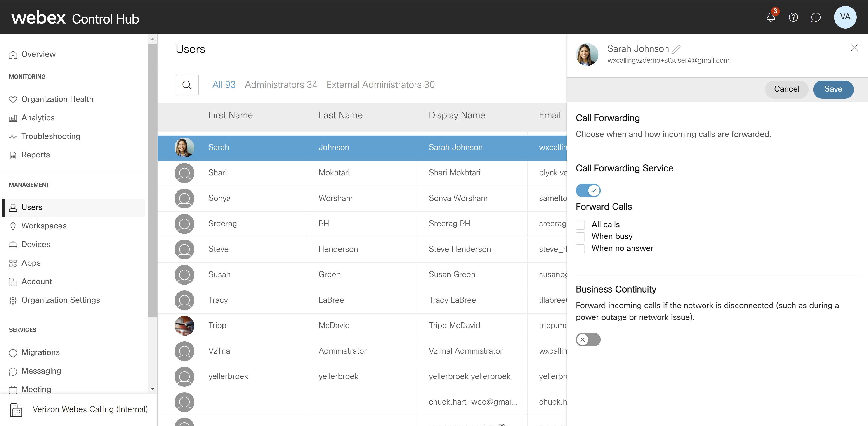The image size is (868, 426).
Task: Cancel the call forwarding changes
Action: [x=786, y=89]
